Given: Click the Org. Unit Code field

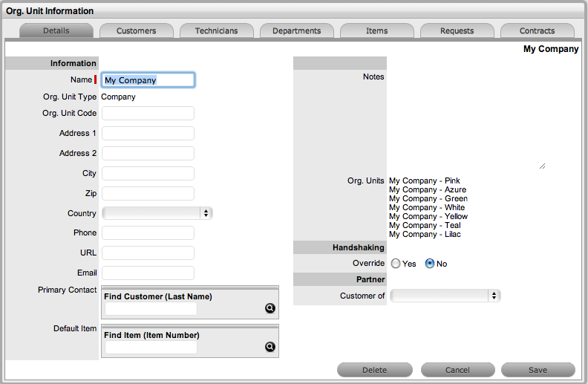Looking at the screenshot, I should (148, 113).
